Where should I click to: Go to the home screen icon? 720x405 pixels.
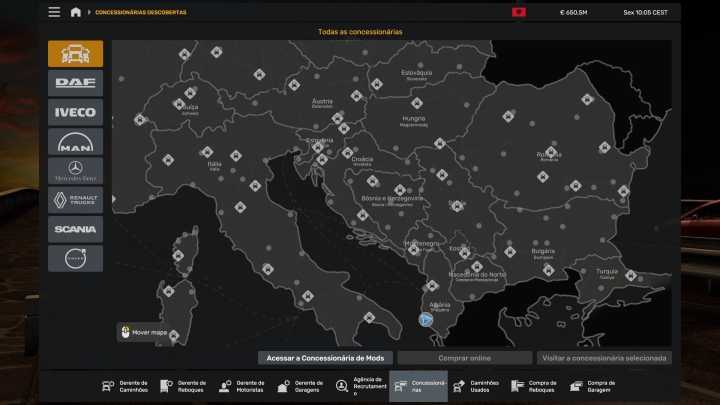[x=76, y=12]
